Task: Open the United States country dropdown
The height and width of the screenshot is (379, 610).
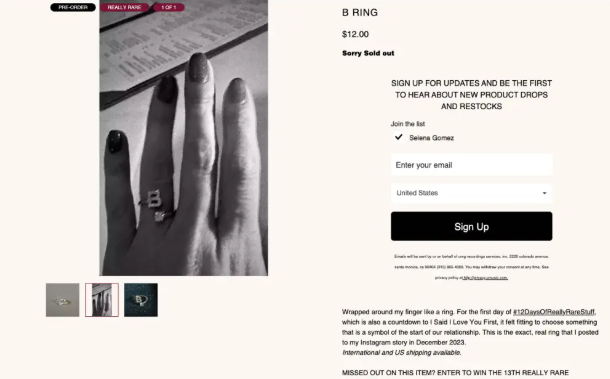Action: click(x=472, y=193)
